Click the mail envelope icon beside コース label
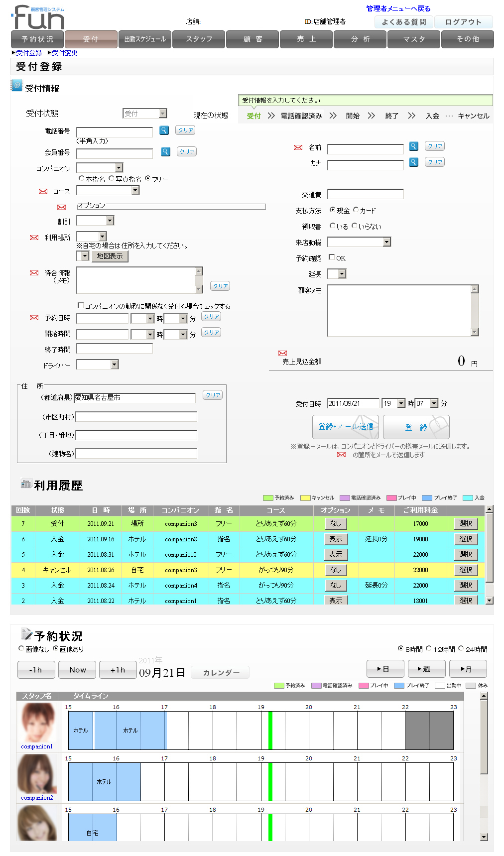This screenshot has height=856, width=504. [x=43, y=192]
